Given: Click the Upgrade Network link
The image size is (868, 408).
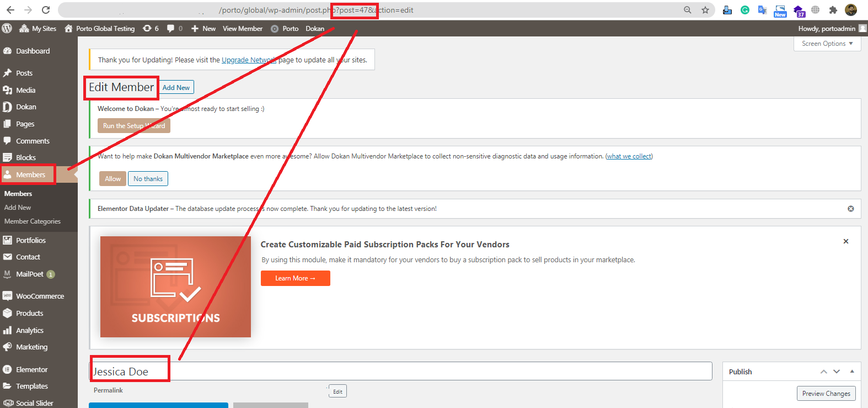Looking at the screenshot, I should (249, 60).
